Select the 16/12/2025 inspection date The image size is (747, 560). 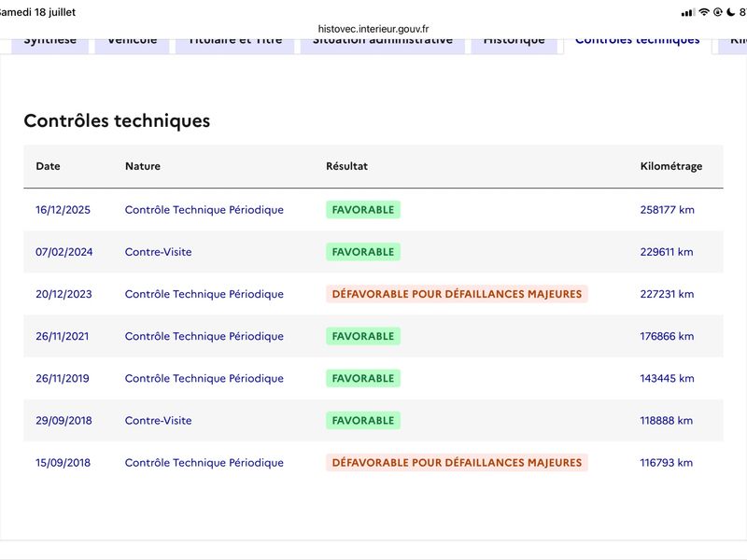coord(63,210)
